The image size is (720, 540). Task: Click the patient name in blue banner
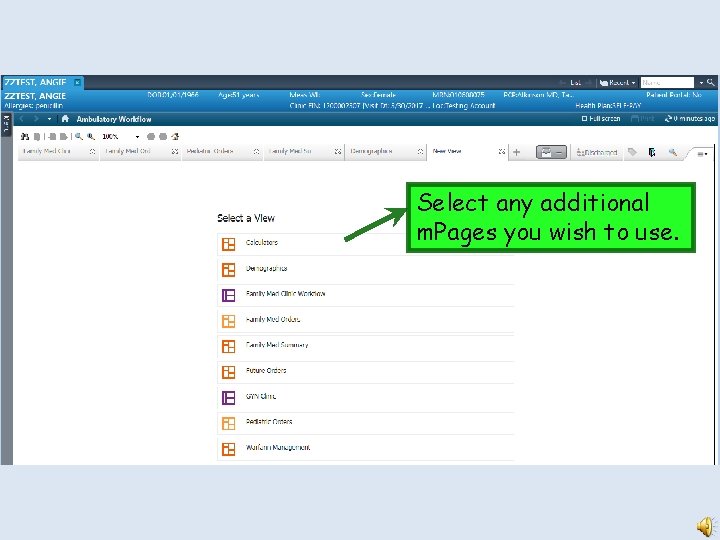(35, 96)
